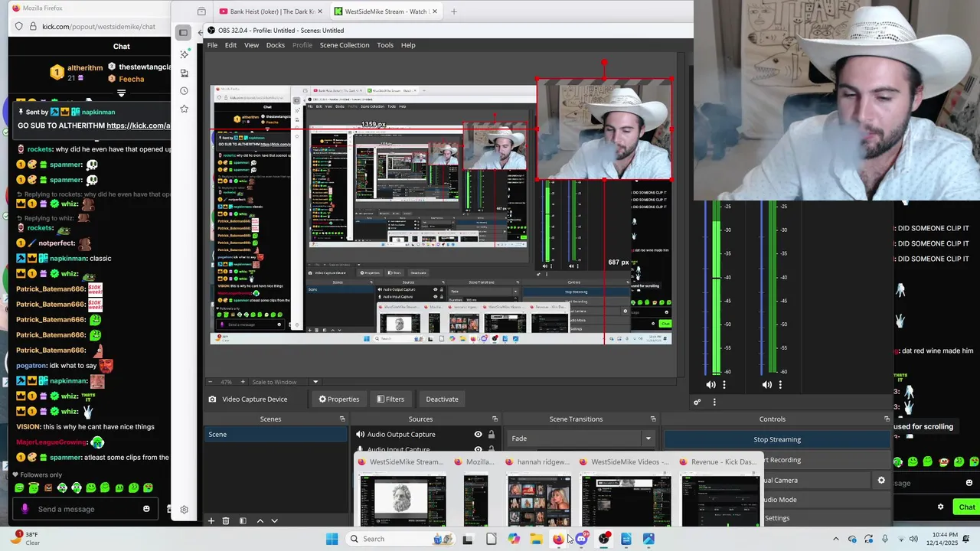Click the kick.com popout chat URL bar
The image size is (980, 551).
click(99, 26)
